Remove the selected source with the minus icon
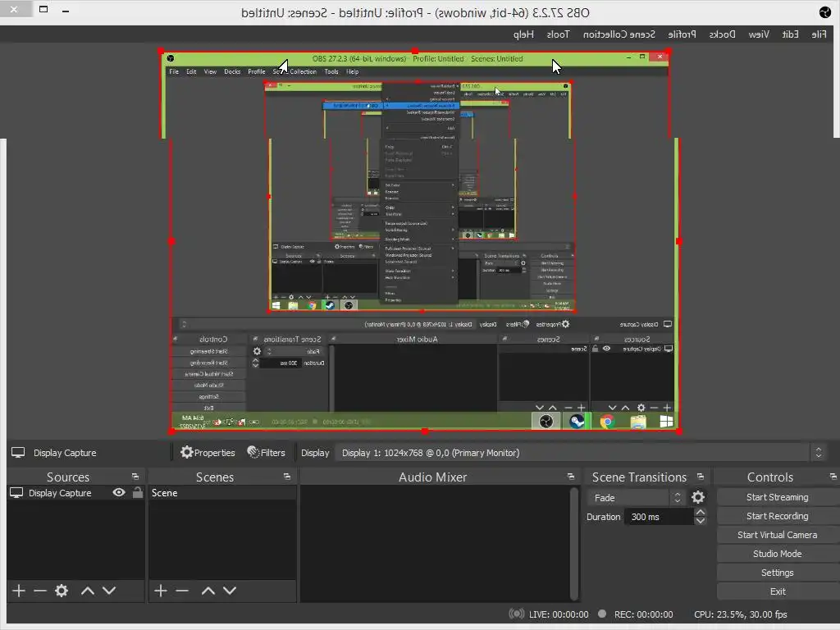The width and height of the screenshot is (840, 630). [x=40, y=591]
